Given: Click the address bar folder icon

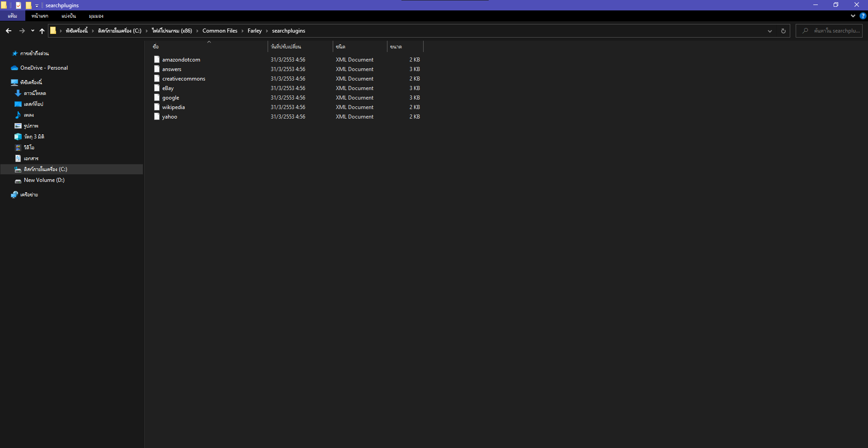Looking at the screenshot, I should click(53, 31).
